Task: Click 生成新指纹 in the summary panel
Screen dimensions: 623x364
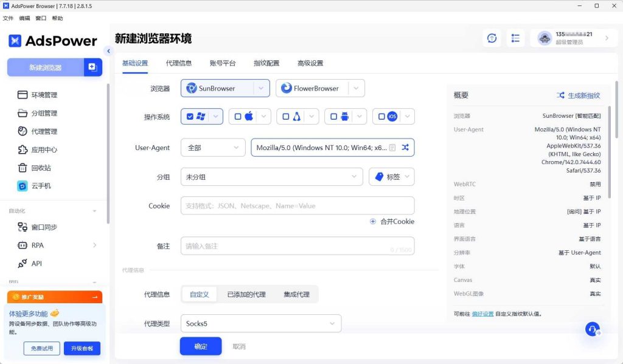Action: [x=578, y=95]
